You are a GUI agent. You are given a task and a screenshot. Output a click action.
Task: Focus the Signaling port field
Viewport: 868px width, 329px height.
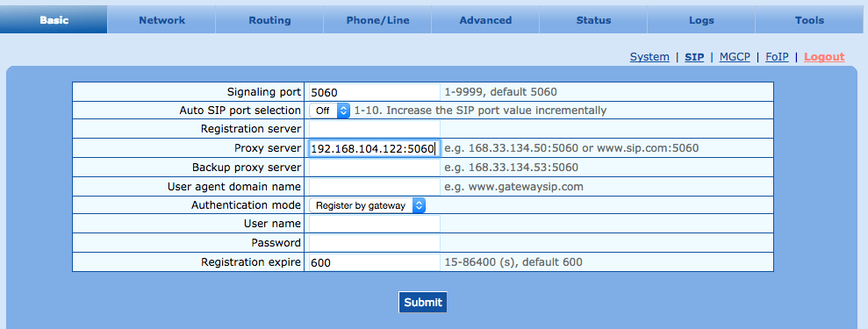[374, 92]
